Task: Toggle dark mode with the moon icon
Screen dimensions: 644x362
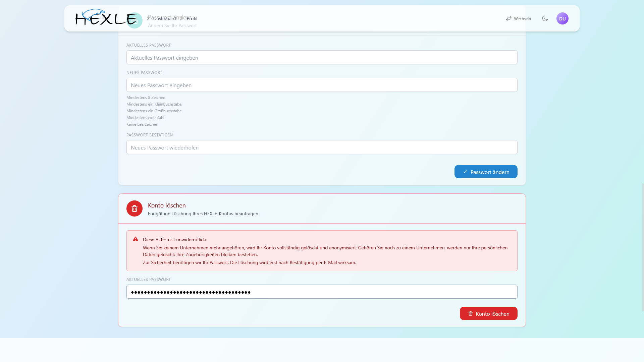Action: pyautogui.click(x=545, y=18)
